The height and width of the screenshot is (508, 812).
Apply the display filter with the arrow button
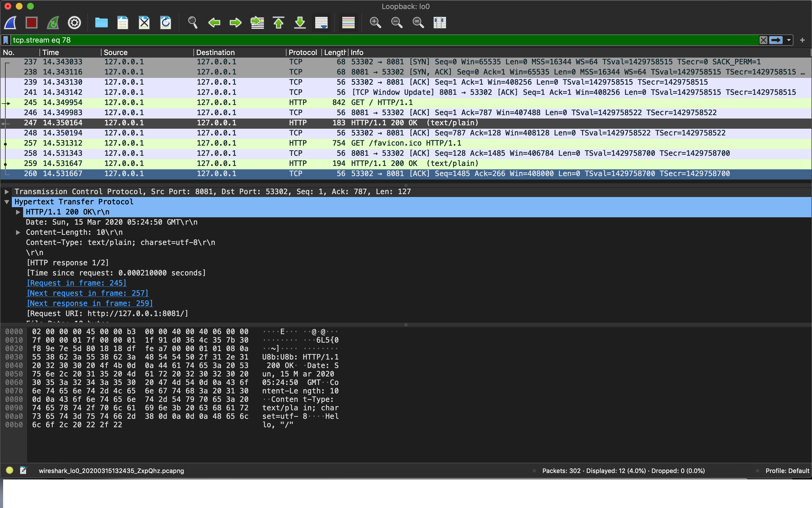776,40
